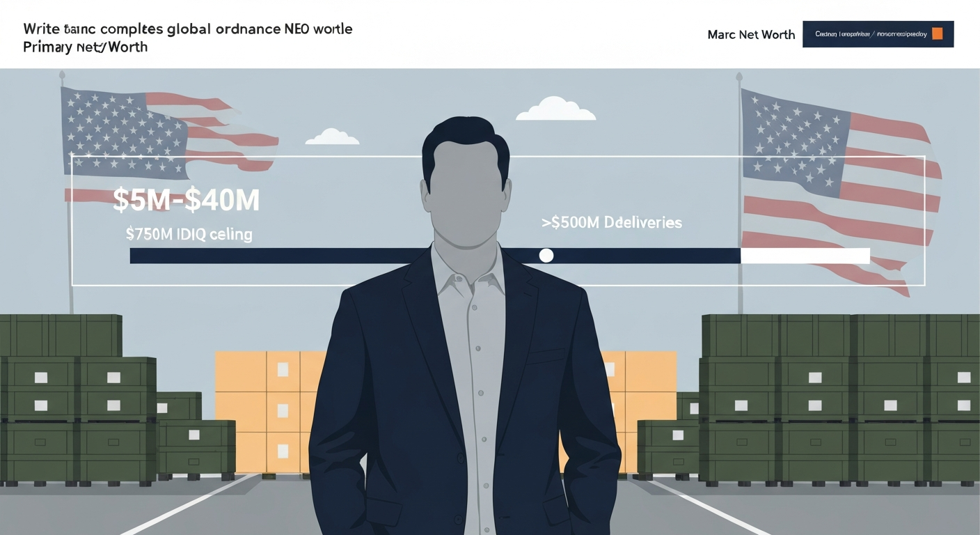Click the "$750M IDIQ ceiling" text
980x535 pixels.
point(189,235)
